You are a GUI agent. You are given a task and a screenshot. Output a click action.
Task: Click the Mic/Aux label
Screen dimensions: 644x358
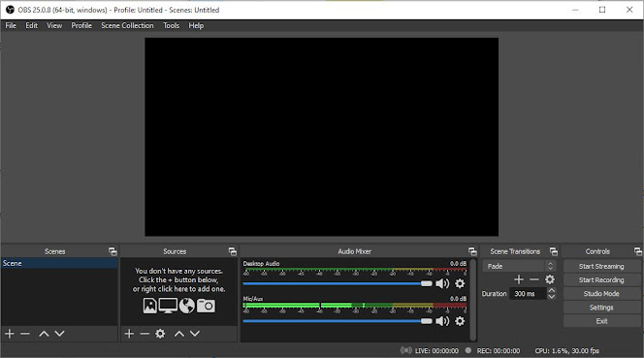253,299
